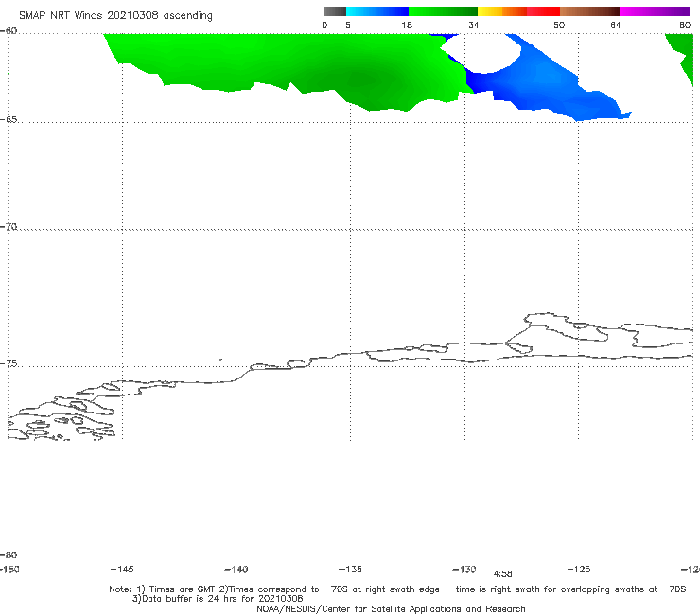
Task: Click the longitude label "-150"
Action: tap(9, 569)
